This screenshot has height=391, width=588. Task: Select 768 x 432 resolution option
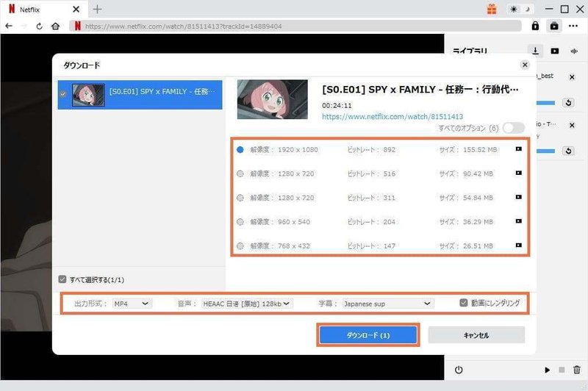(x=240, y=246)
